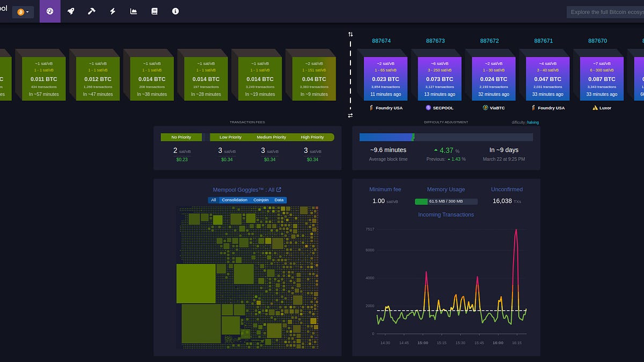Switch difficulty panel to halving view
Screen dimensions: 644x362
[533, 122]
